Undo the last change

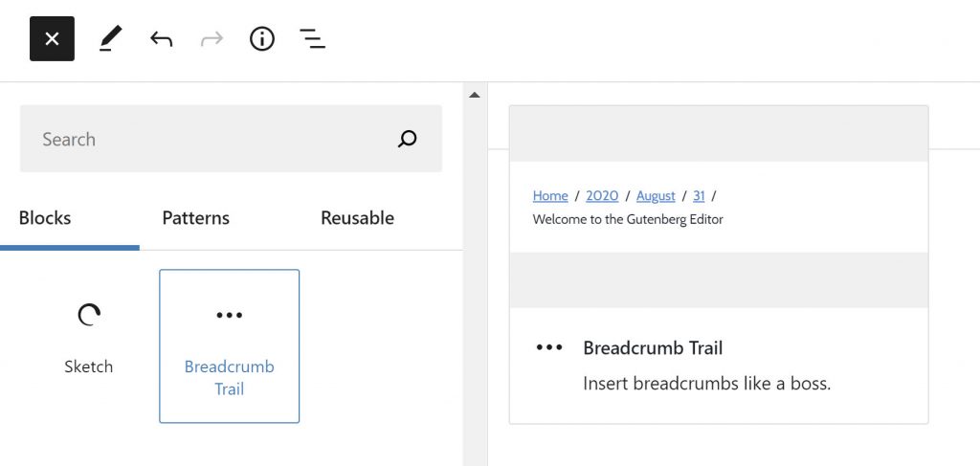162,39
